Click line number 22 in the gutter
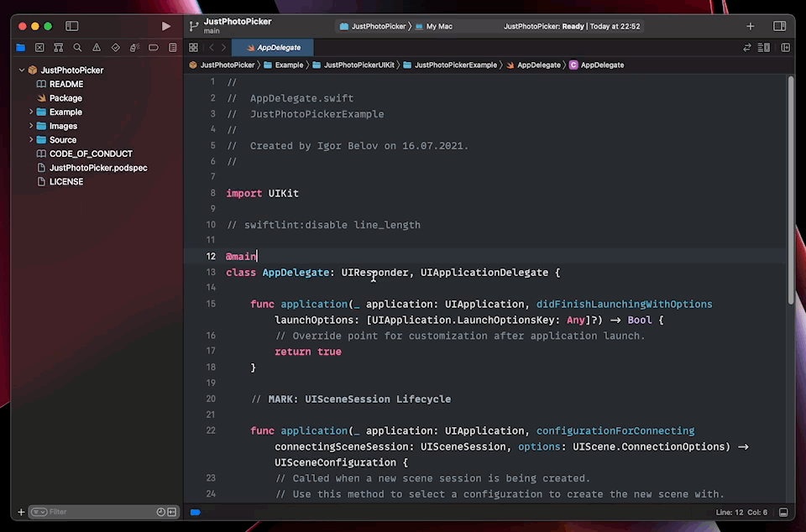The height and width of the screenshot is (532, 806). [211, 430]
